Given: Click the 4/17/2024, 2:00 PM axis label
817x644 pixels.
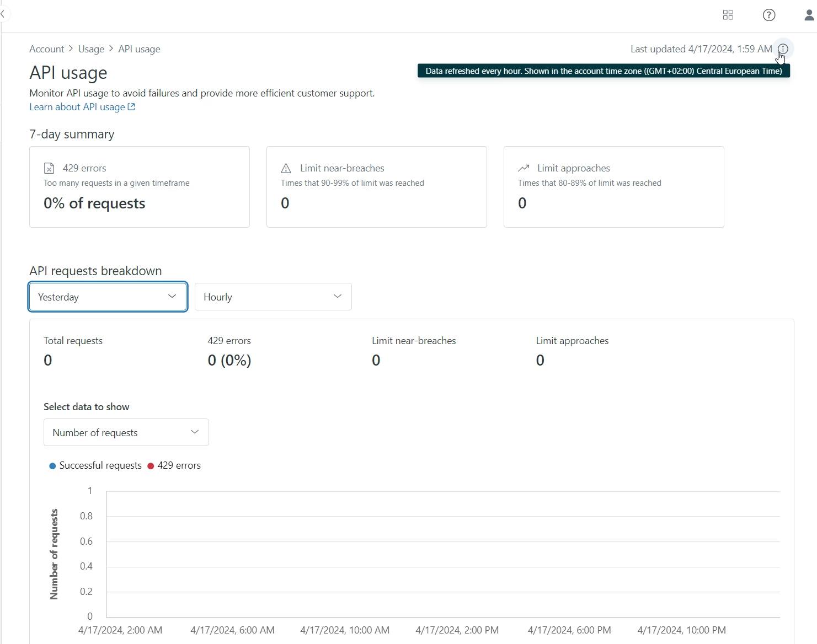Looking at the screenshot, I should click(457, 630).
